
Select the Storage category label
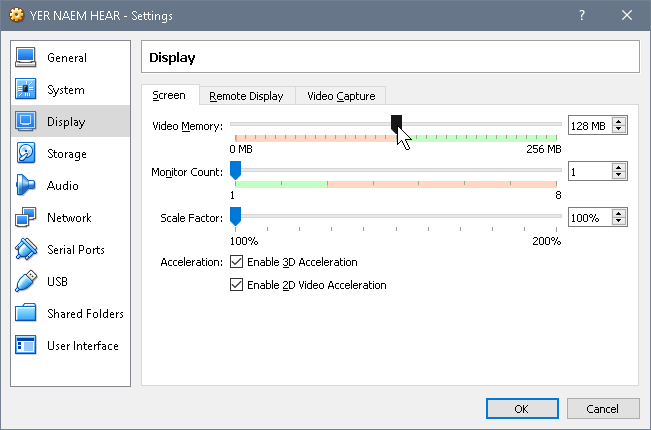67,154
